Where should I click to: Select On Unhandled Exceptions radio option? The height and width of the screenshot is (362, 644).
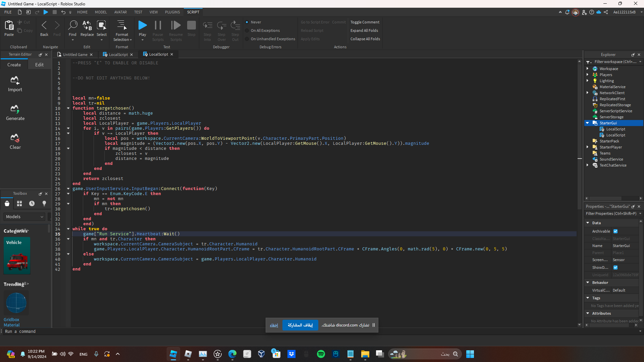pyautogui.click(x=247, y=39)
